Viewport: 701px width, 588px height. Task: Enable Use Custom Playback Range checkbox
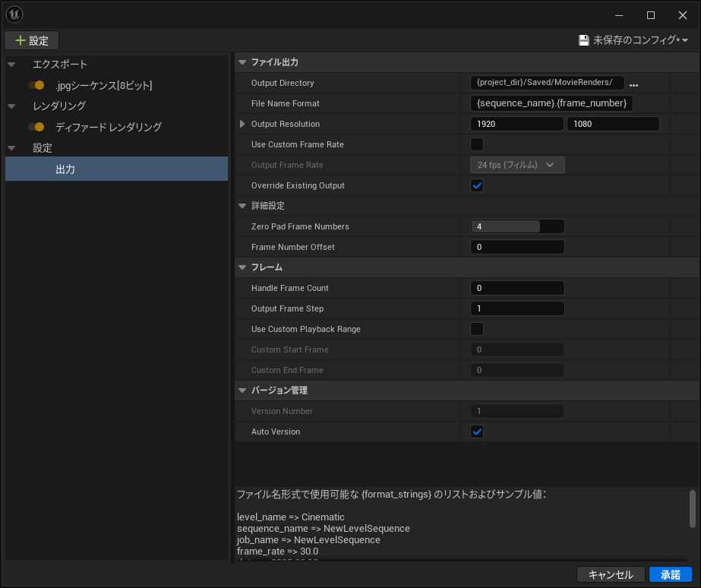click(477, 329)
